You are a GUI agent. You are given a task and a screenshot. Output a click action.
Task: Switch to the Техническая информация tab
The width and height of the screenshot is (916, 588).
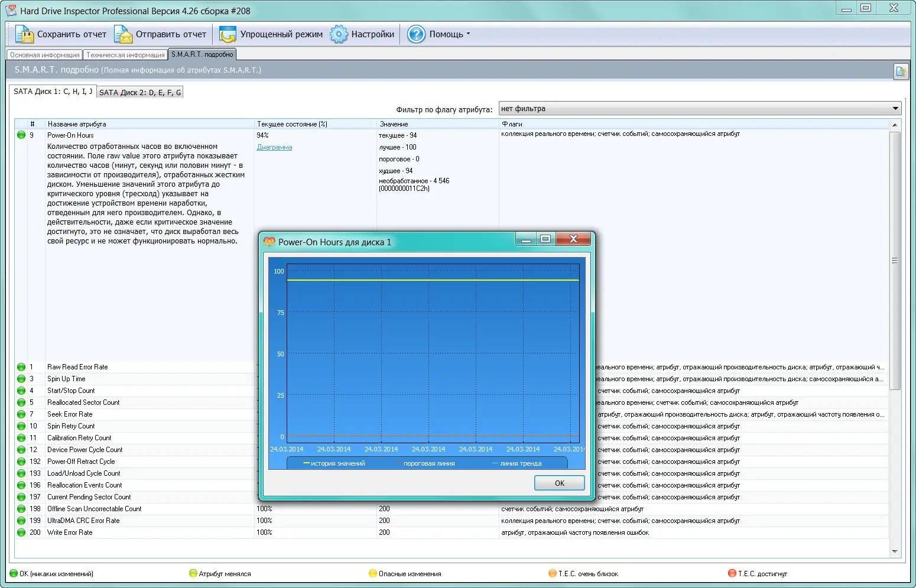pyautogui.click(x=125, y=54)
